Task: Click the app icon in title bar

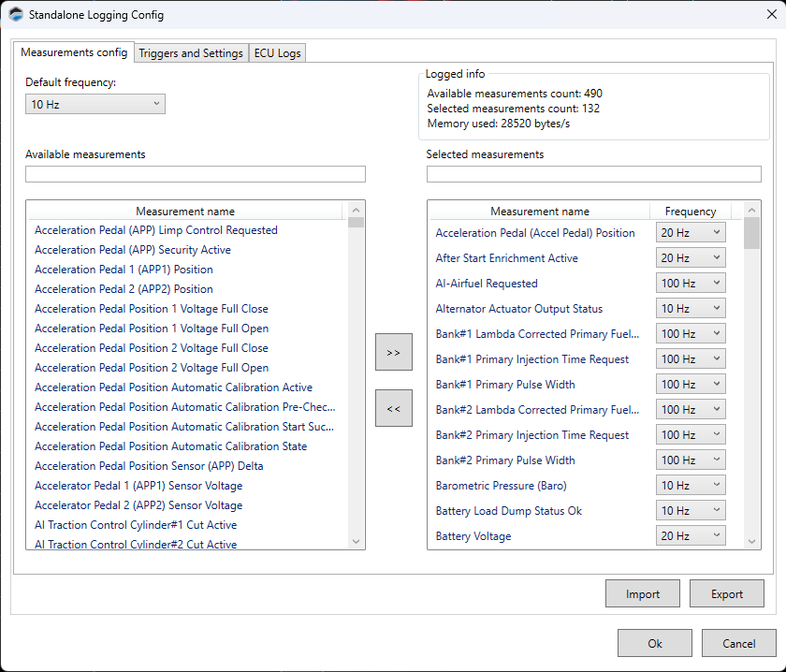Action: click(x=16, y=14)
